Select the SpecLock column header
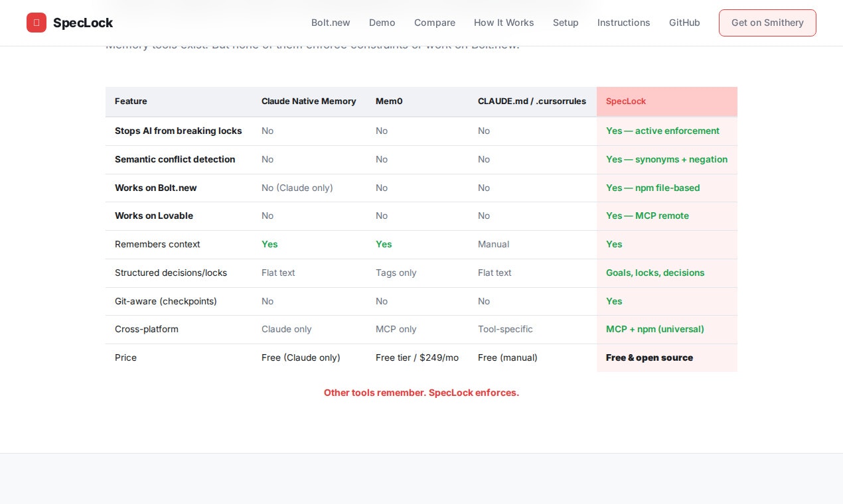The width and height of the screenshot is (843, 504). pyautogui.click(x=626, y=101)
